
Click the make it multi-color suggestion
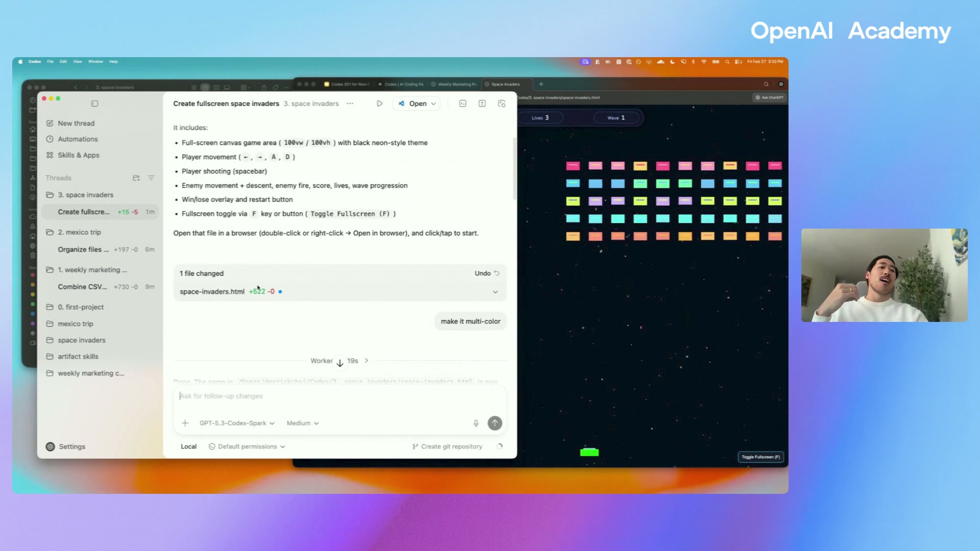click(470, 321)
